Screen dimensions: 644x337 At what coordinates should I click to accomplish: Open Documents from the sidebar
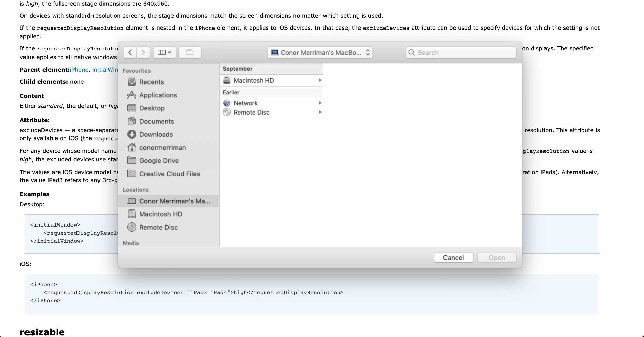(x=156, y=121)
